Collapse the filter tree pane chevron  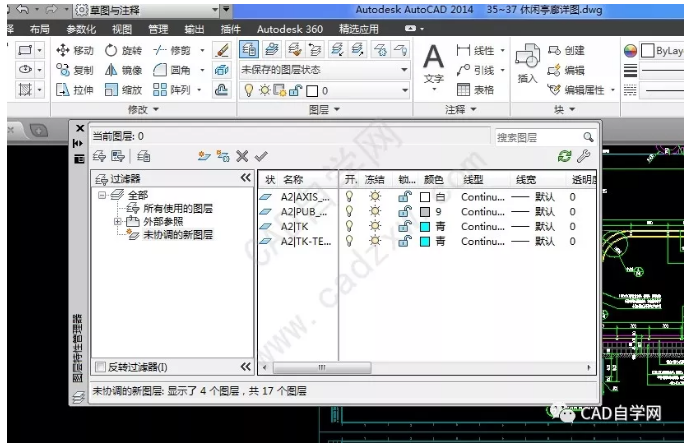point(245,178)
